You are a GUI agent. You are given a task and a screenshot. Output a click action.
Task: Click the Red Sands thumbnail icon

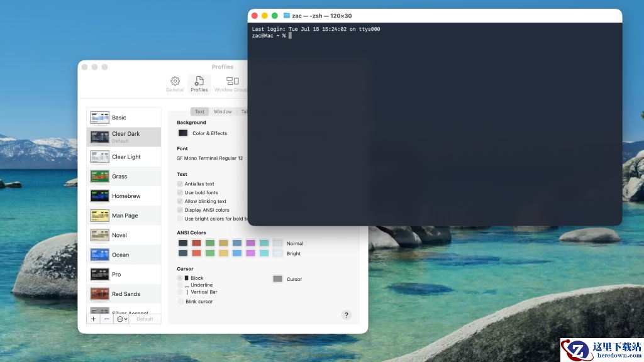[x=99, y=294]
